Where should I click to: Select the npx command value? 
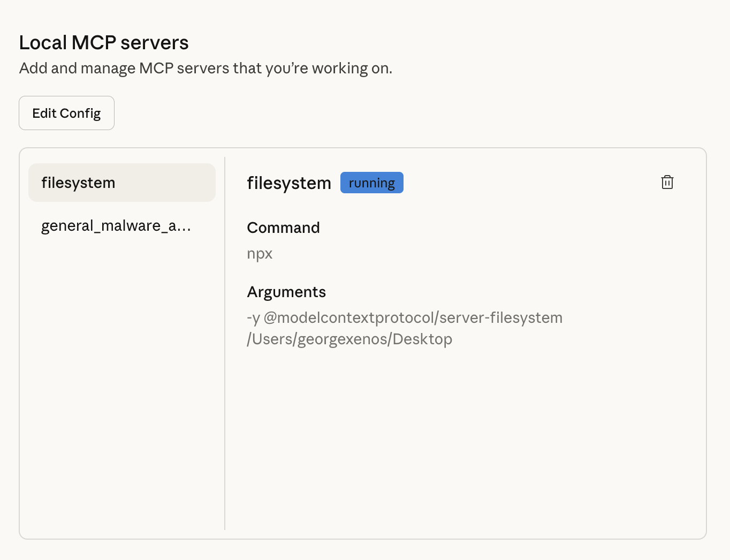260,253
